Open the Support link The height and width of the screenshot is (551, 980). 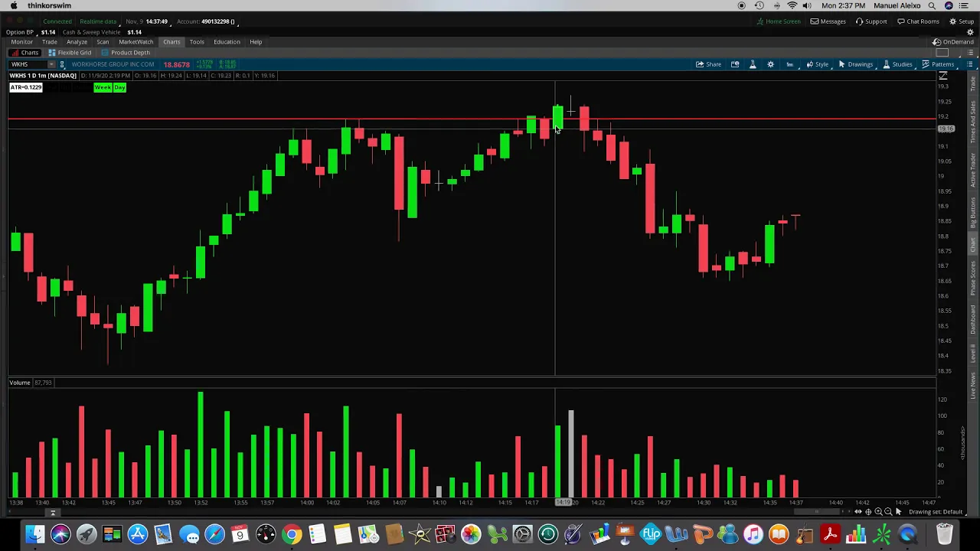pyautogui.click(x=871, y=21)
